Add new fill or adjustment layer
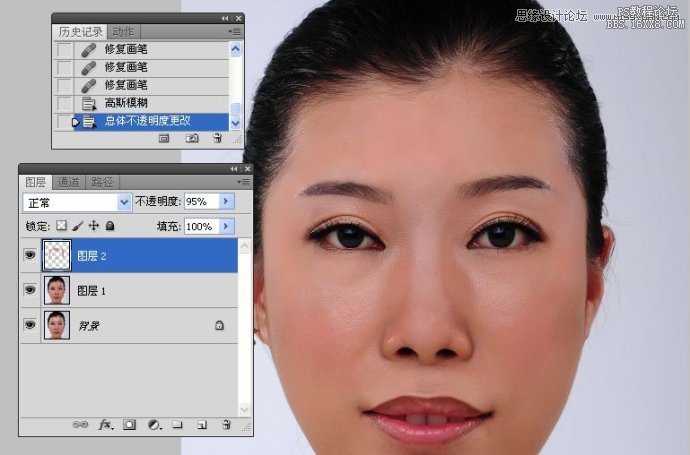The width and height of the screenshot is (690, 455). (x=153, y=424)
